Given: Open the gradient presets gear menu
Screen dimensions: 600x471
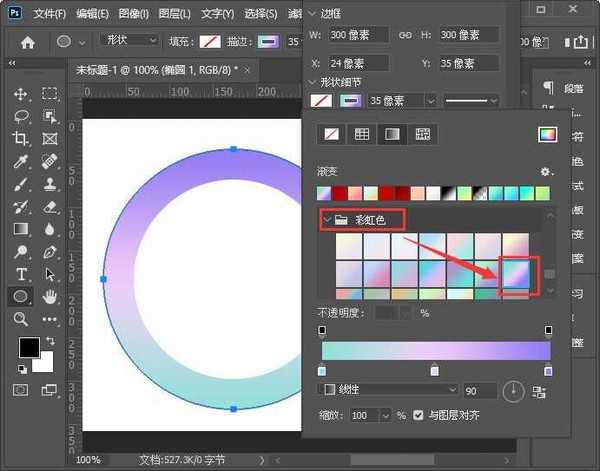Looking at the screenshot, I should pos(546,172).
